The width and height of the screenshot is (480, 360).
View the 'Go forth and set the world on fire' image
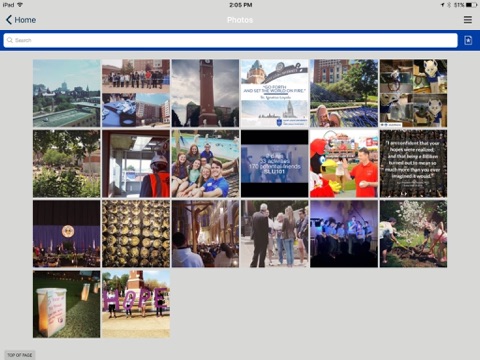click(x=275, y=93)
